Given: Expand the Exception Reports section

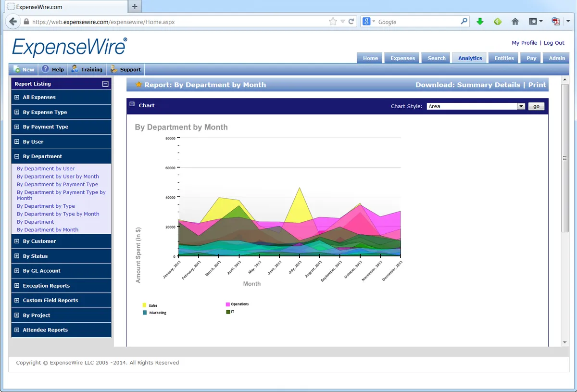Looking at the screenshot, I should point(17,286).
